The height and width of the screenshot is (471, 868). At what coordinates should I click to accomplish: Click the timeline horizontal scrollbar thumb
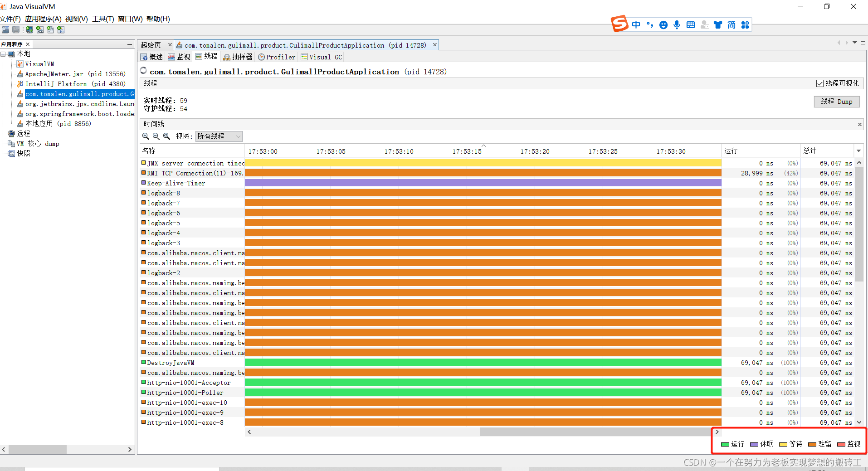tap(595, 432)
